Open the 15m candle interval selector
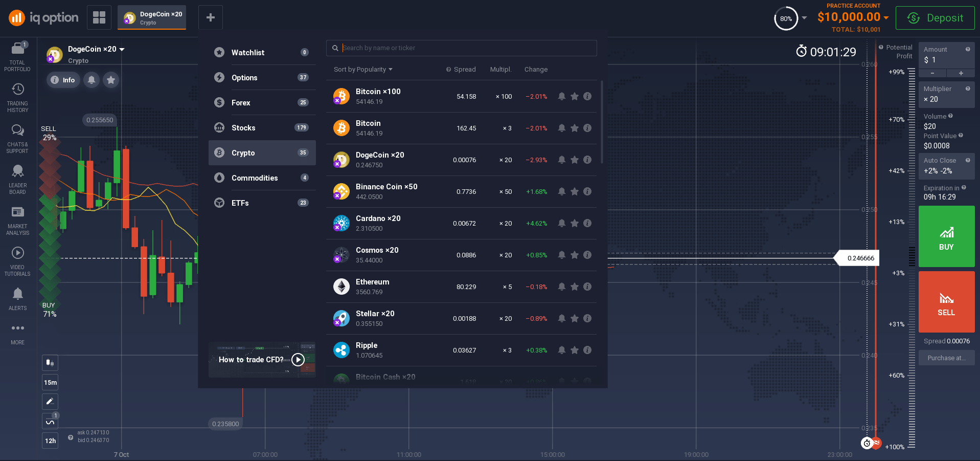 click(50, 382)
